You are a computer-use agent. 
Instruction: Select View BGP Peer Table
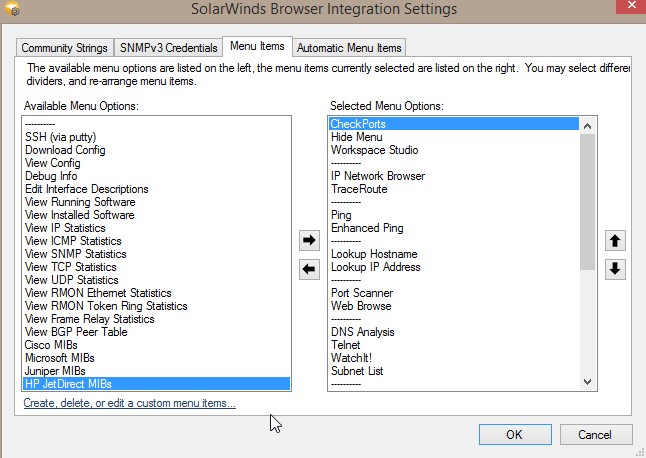[157, 332]
